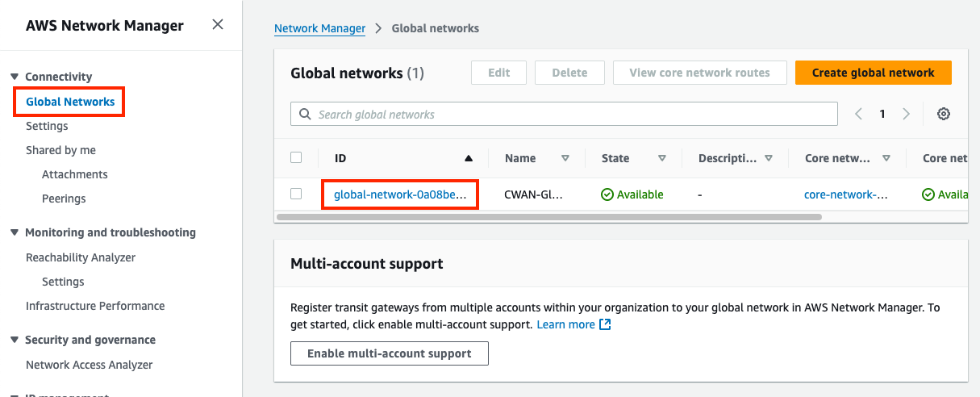Click the CWAN-Gl... name cell
This screenshot has height=397, width=980.
point(534,194)
